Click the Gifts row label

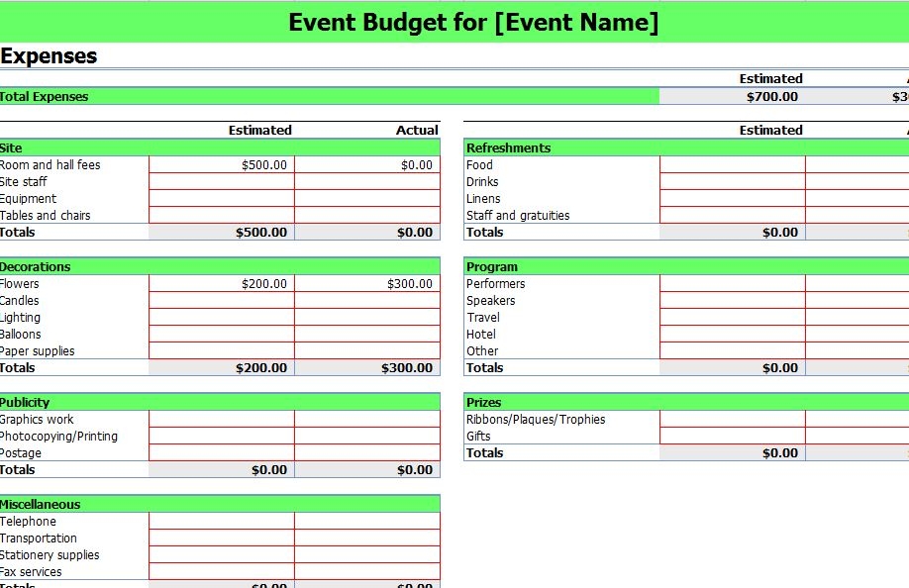tap(478, 437)
